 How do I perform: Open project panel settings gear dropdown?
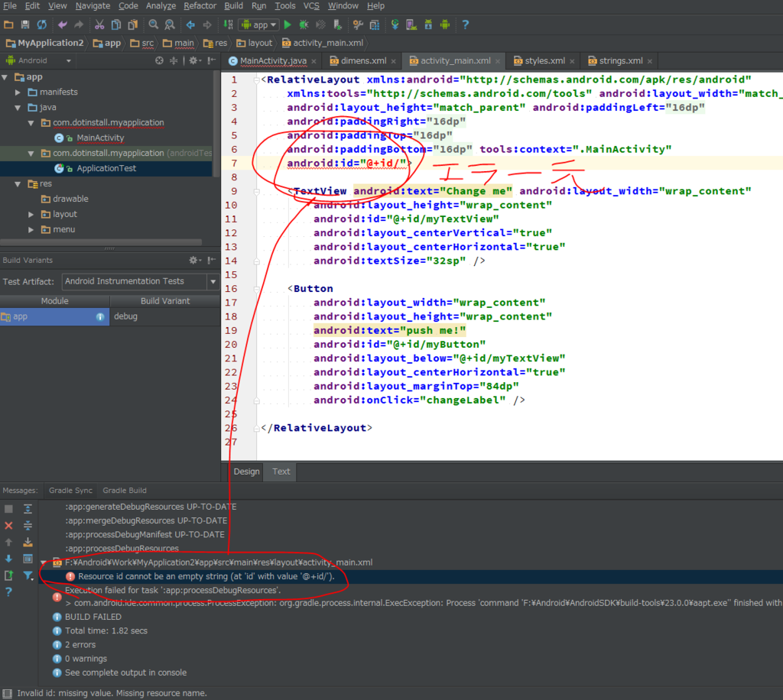[x=195, y=60]
